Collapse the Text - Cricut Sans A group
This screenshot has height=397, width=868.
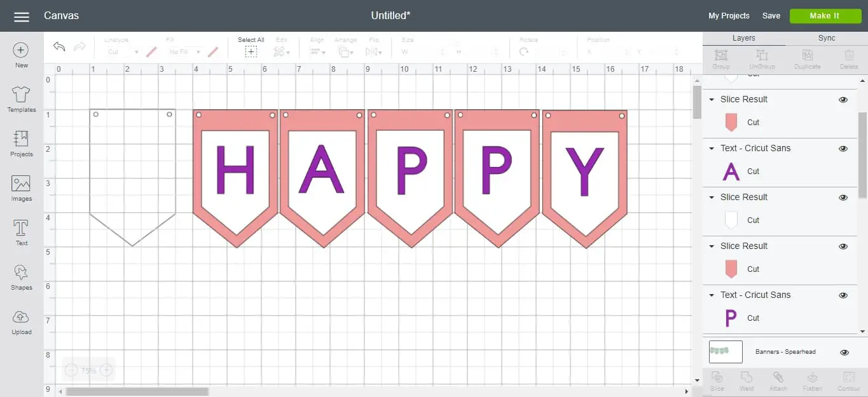point(712,149)
